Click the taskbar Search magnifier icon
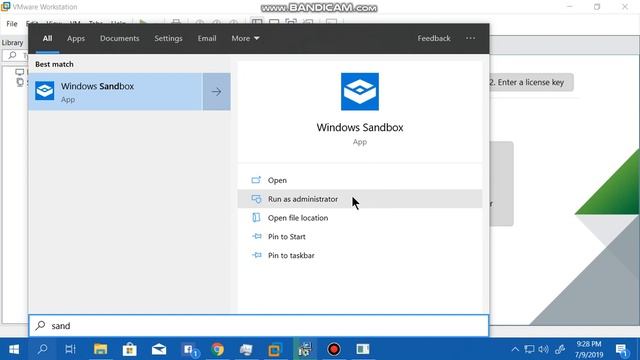Viewport: 640px width, 360px height. (x=42, y=349)
